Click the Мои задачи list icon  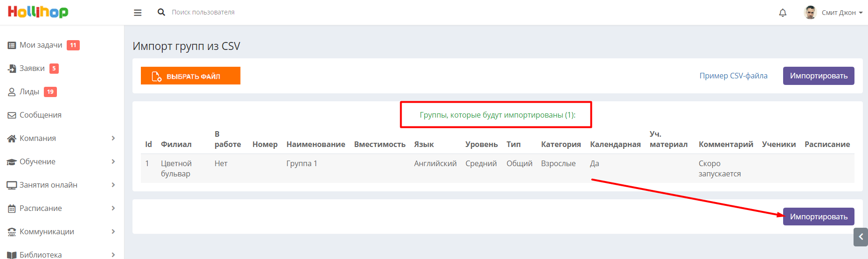pos(12,45)
